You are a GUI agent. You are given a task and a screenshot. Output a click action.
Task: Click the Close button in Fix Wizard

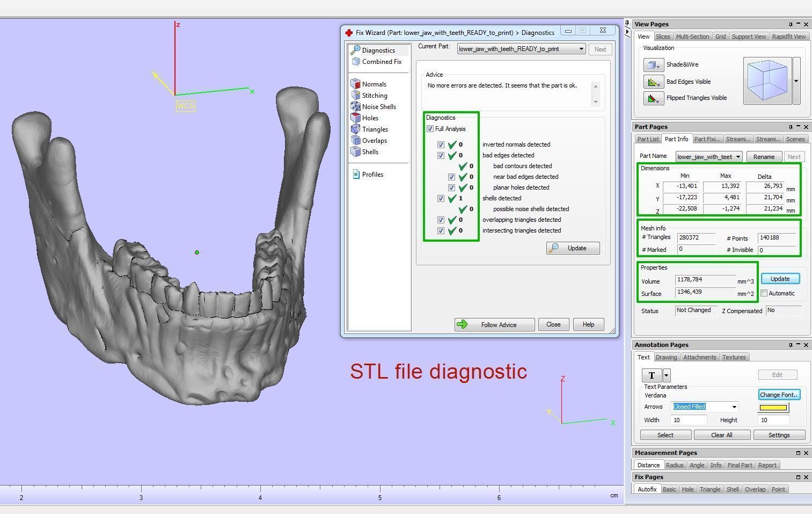[x=553, y=324]
